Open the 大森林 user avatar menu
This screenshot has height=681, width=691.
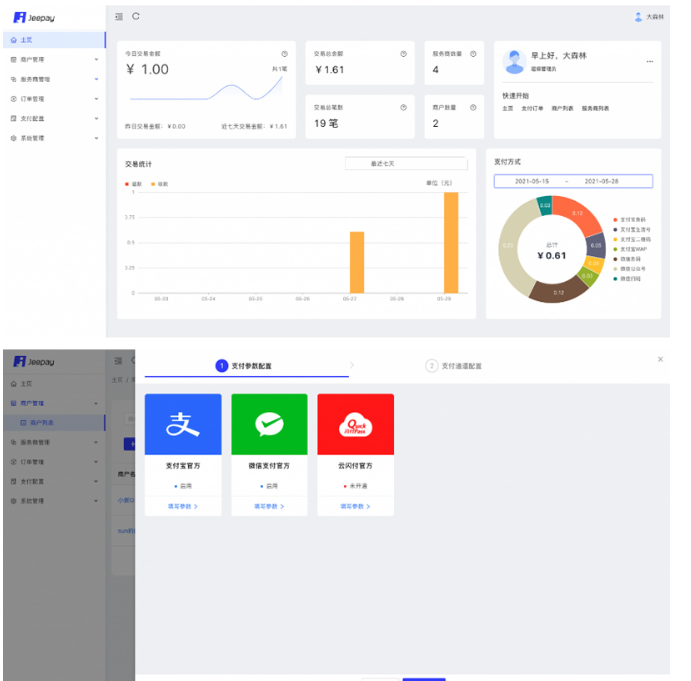[649, 17]
